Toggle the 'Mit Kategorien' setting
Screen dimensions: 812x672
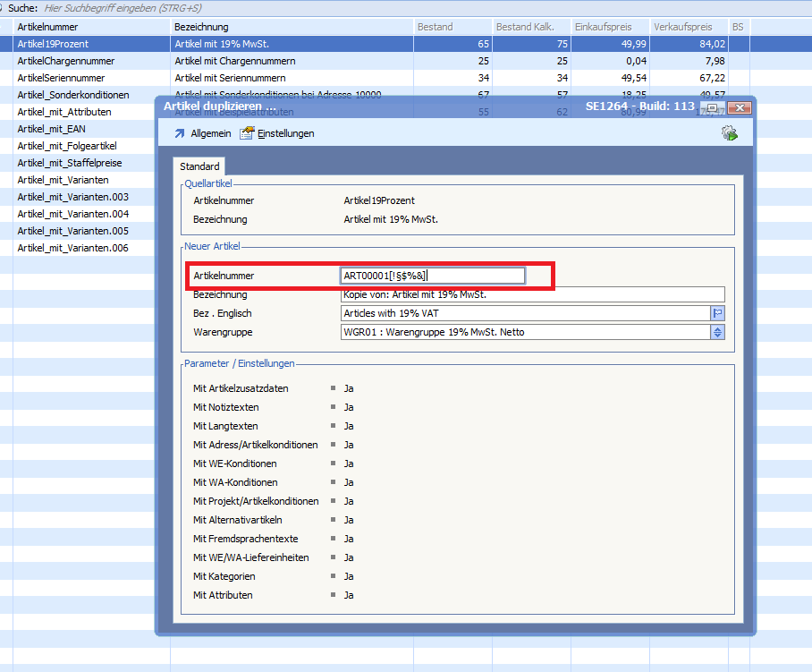[x=349, y=576]
